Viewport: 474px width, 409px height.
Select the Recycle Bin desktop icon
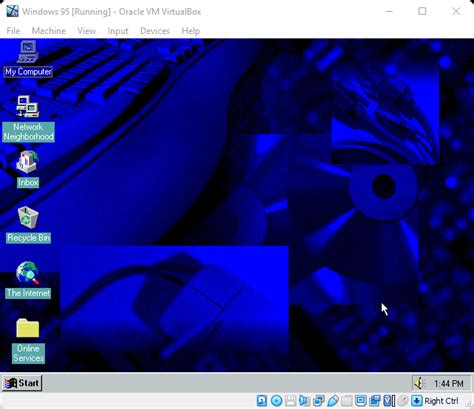pyautogui.click(x=28, y=217)
